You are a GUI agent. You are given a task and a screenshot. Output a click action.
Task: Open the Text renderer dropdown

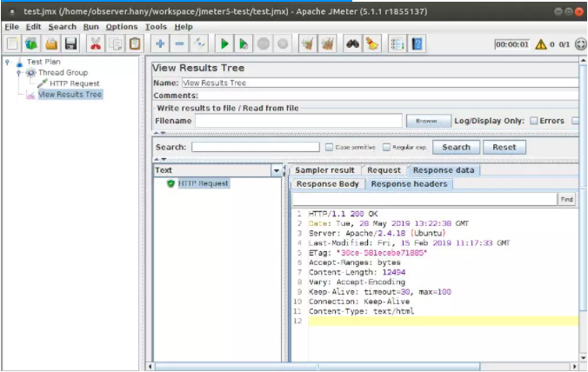coord(277,170)
